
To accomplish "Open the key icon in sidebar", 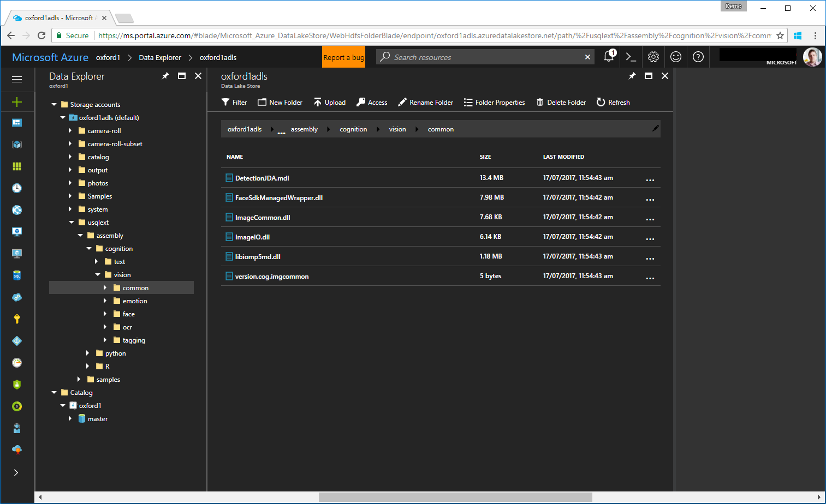I will coord(17,319).
